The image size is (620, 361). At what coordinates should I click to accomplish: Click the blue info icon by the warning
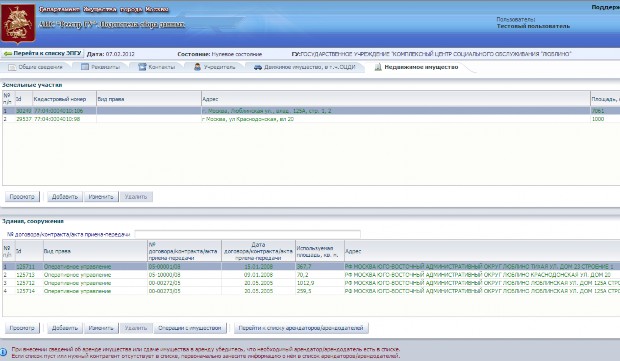(x=3, y=352)
